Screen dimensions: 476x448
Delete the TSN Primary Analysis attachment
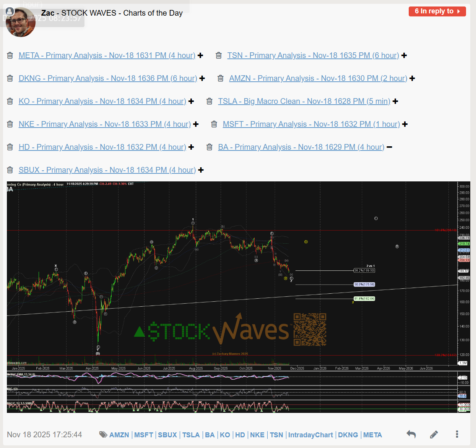tap(219, 55)
